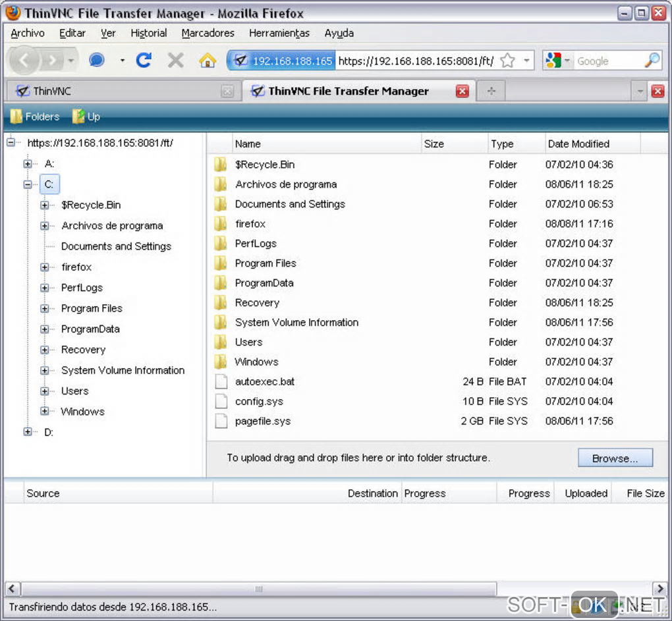Click the firefox folder icon in file list
This screenshot has width=672, height=621.
(220, 223)
